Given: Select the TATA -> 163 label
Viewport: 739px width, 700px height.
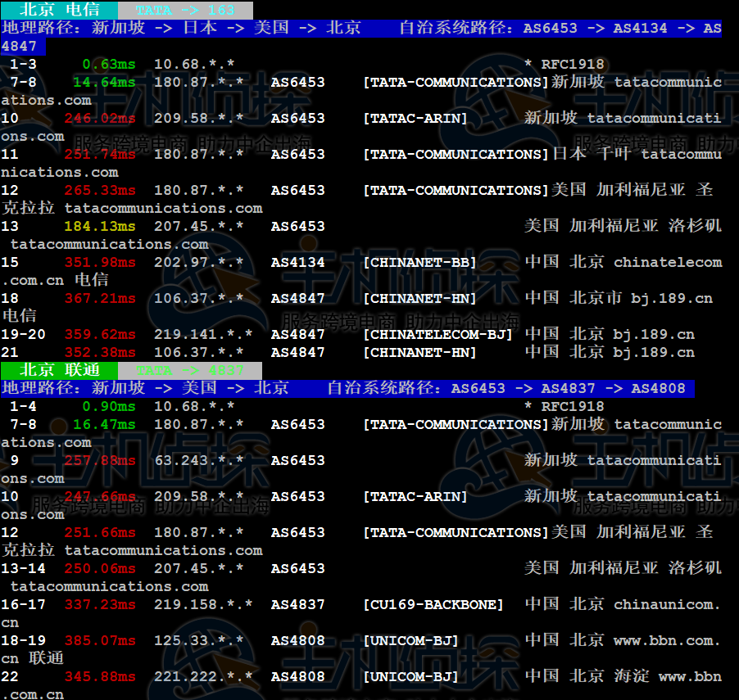Looking at the screenshot, I should [185, 10].
